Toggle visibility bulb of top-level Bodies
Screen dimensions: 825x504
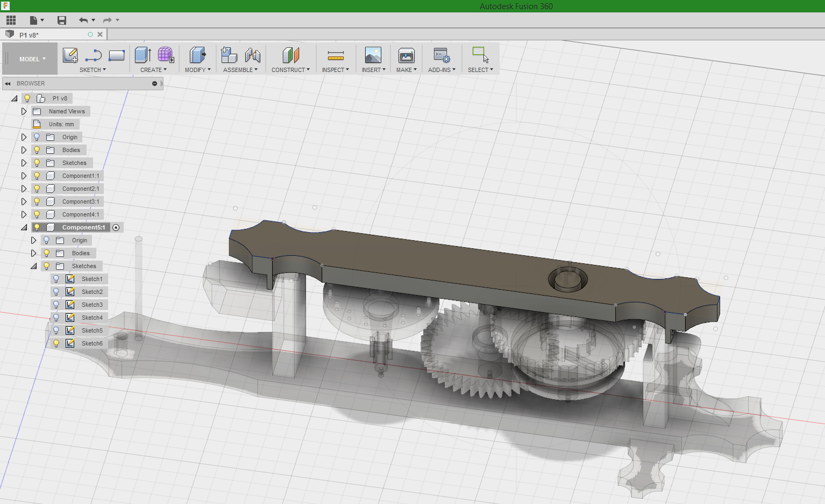[37, 150]
